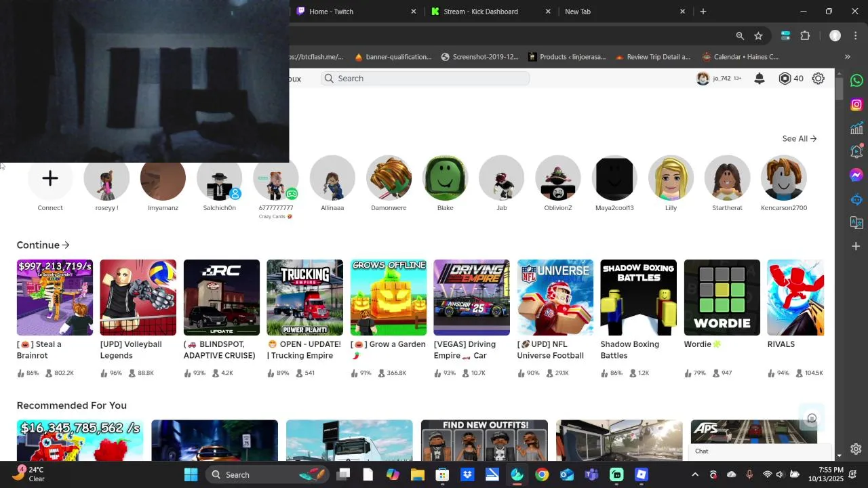Open Messenger from the browser sidebar

coord(856,175)
